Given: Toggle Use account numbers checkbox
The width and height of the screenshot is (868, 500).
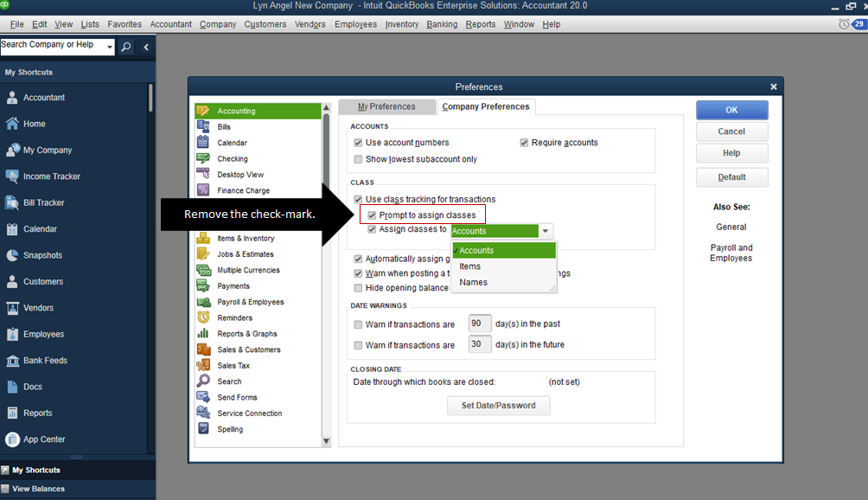Looking at the screenshot, I should pyautogui.click(x=358, y=143).
